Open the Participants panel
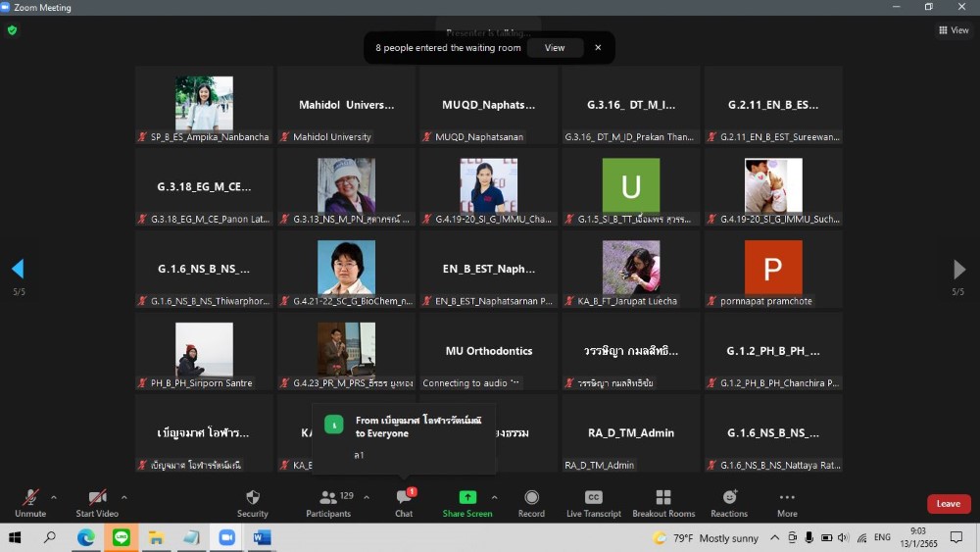The width and height of the screenshot is (980, 552). click(328, 498)
